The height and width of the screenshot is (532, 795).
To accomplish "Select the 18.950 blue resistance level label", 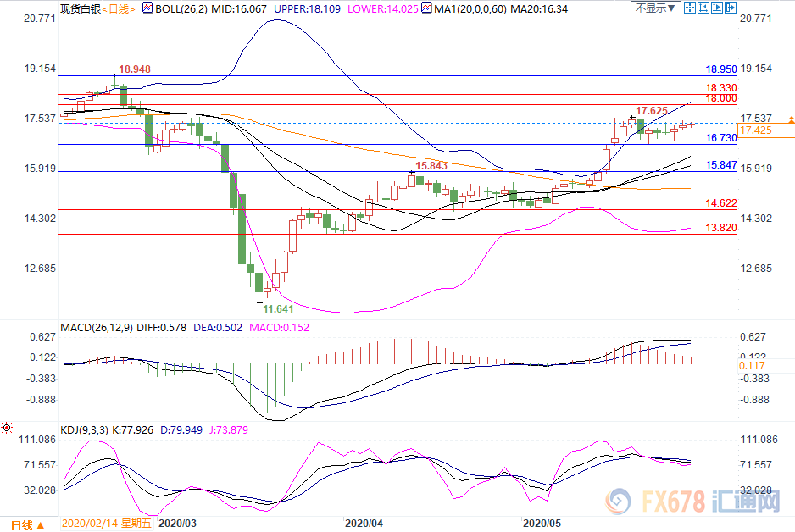I will tap(721, 69).
